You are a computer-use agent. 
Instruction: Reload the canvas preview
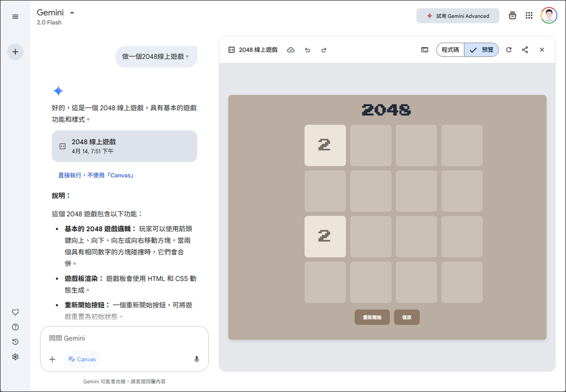(x=509, y=50)
